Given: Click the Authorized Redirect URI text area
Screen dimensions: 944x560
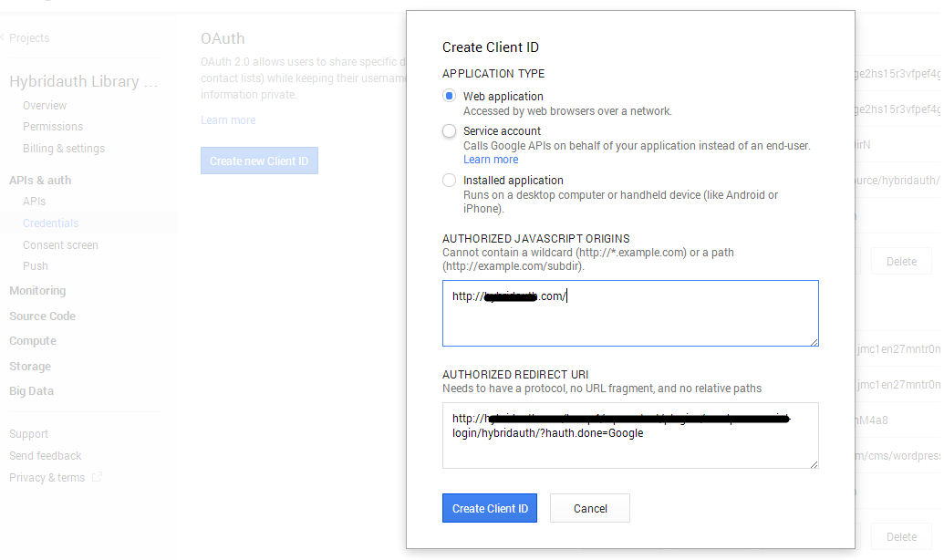Looking at the screenshot, I should pyautogui.click(x=630, y=435).
